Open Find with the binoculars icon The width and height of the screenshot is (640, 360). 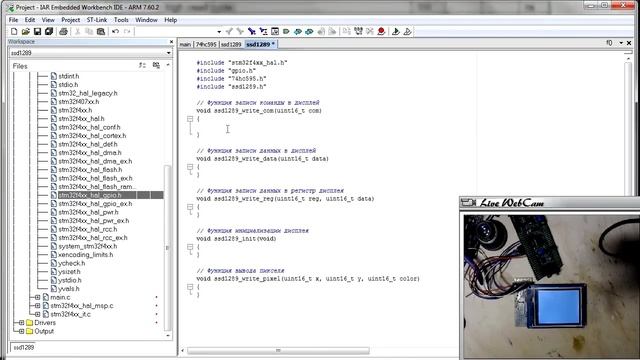coord(252,31)
